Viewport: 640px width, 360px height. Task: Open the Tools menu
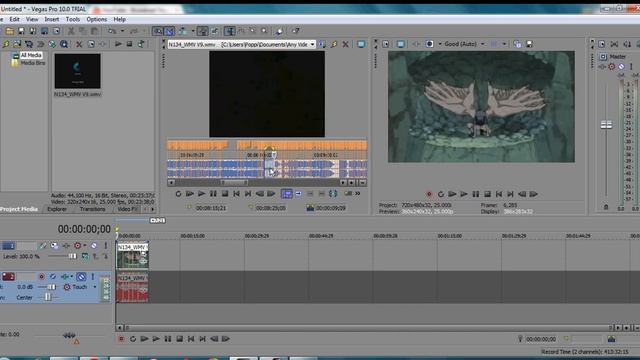73,19
